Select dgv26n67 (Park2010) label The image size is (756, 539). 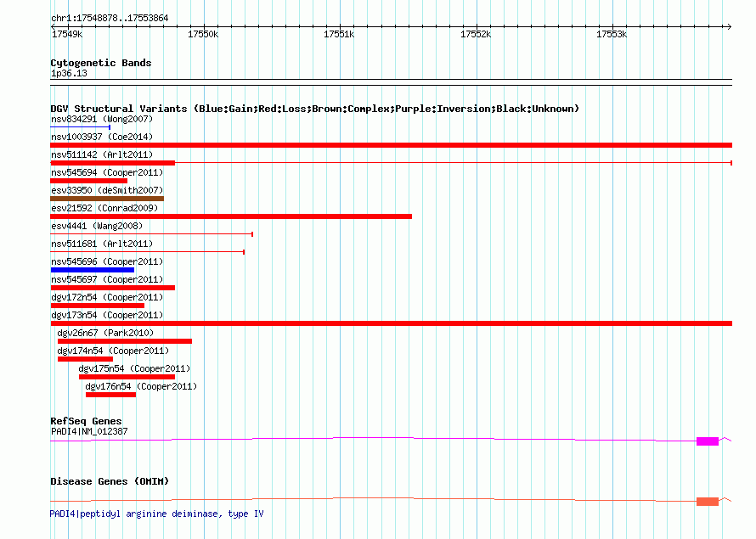(x=105, y=333)
